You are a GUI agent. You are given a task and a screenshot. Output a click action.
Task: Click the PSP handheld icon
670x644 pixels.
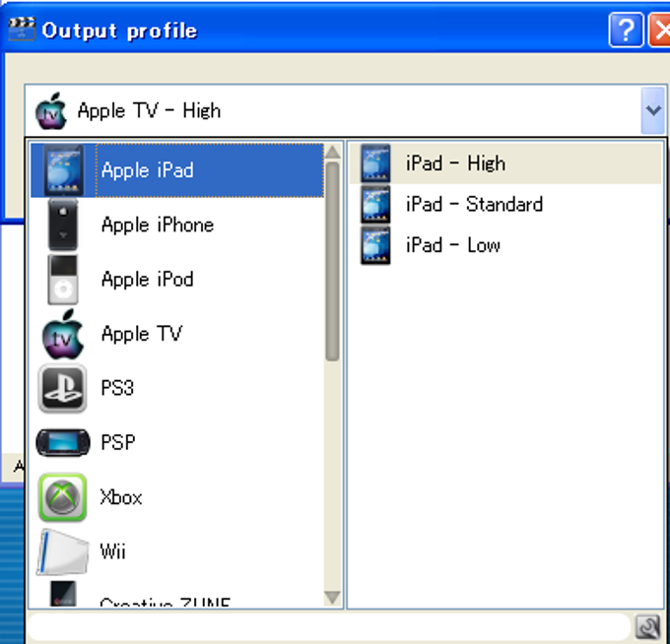[63, 443]
